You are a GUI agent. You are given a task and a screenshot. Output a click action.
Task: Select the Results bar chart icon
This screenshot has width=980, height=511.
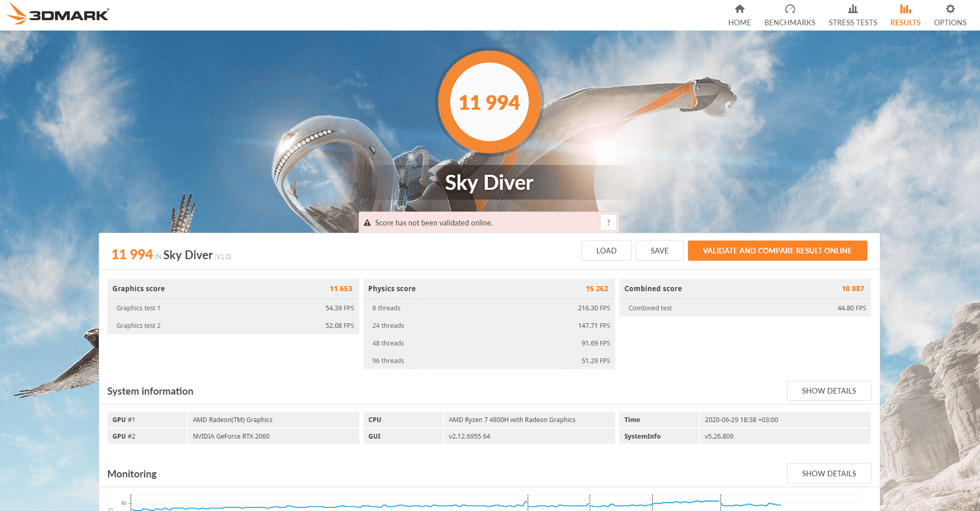(x=905, y=9)
